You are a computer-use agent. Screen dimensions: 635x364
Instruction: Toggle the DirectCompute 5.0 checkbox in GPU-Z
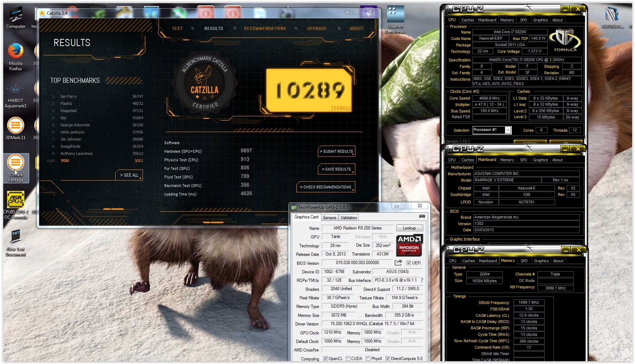387,359
